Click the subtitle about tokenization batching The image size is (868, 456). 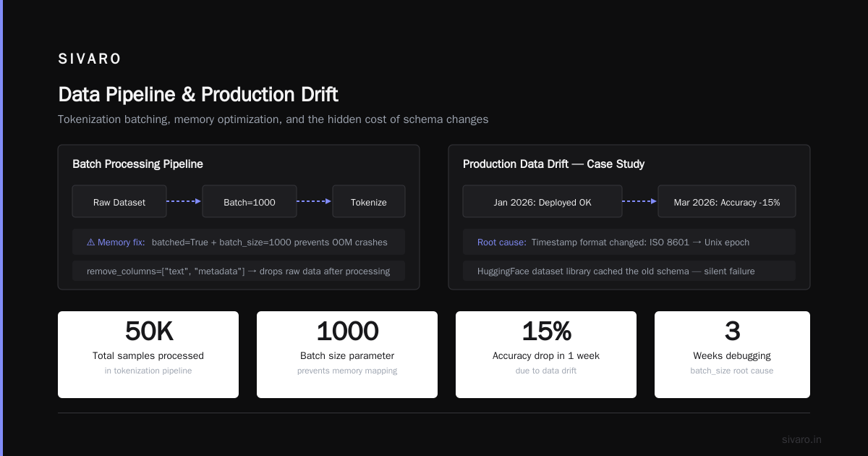(273, 119)
